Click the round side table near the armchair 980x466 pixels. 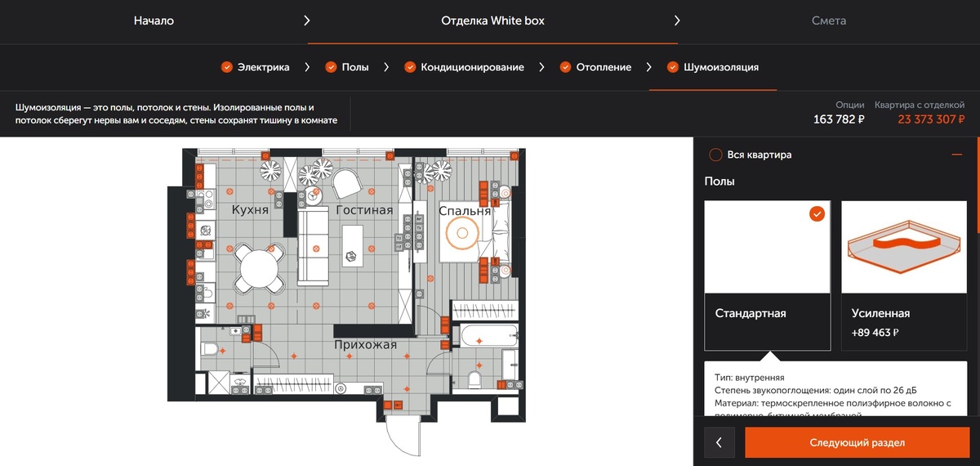pos(314,195)
